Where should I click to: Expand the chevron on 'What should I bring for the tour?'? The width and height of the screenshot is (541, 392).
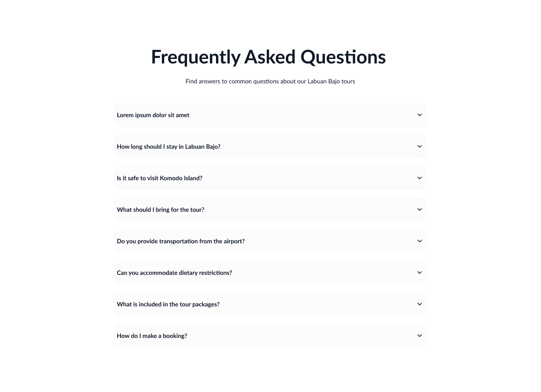point(419,210)
